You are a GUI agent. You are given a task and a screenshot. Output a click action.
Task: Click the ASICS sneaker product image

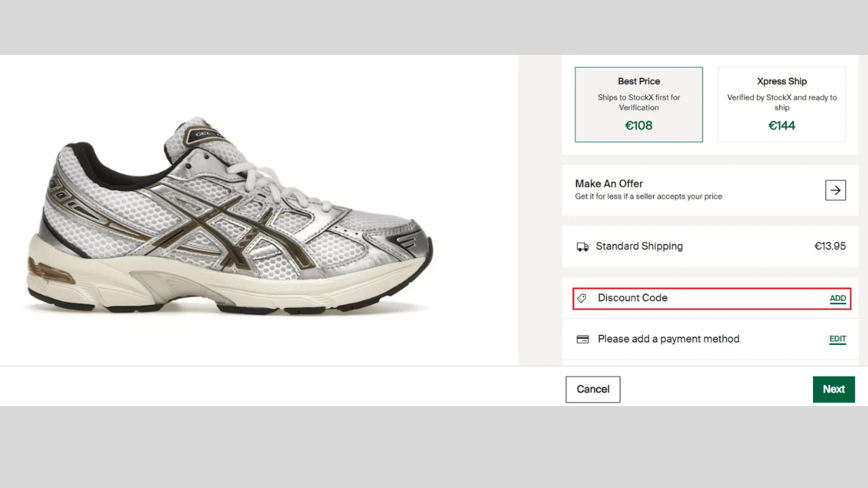coord(228,216)
